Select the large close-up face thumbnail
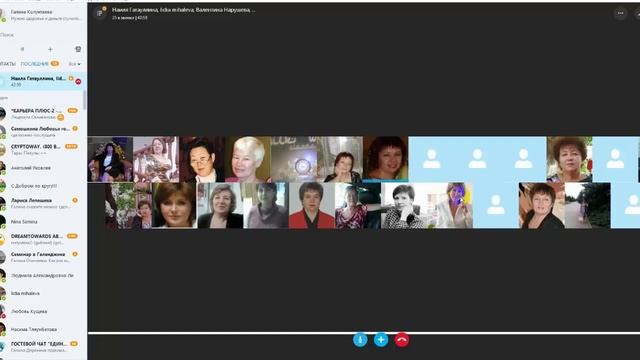Viewport: 640px width, 360px height. click(174, 205)
